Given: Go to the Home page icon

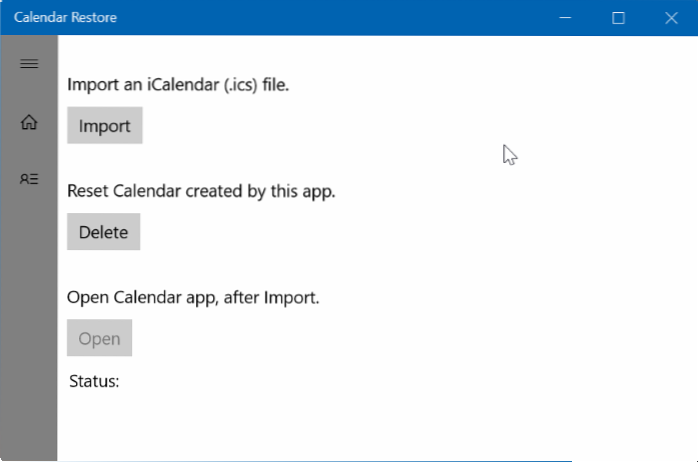Looking at the screenshot, I should point(29,122).
